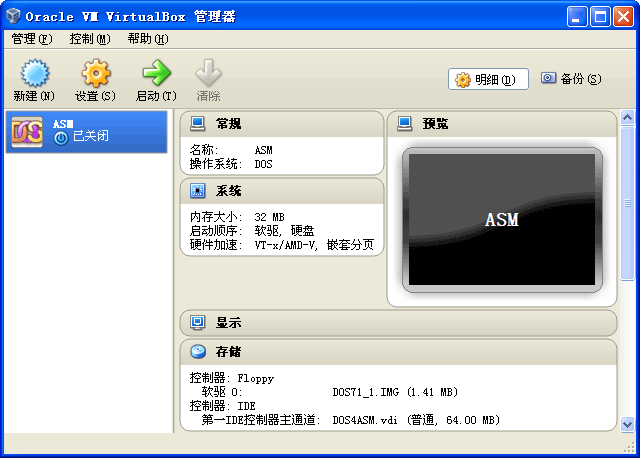The width and height of the screenshot is (640, 458).
Task: Click the 预览 section header title
Action: (436, 124)
